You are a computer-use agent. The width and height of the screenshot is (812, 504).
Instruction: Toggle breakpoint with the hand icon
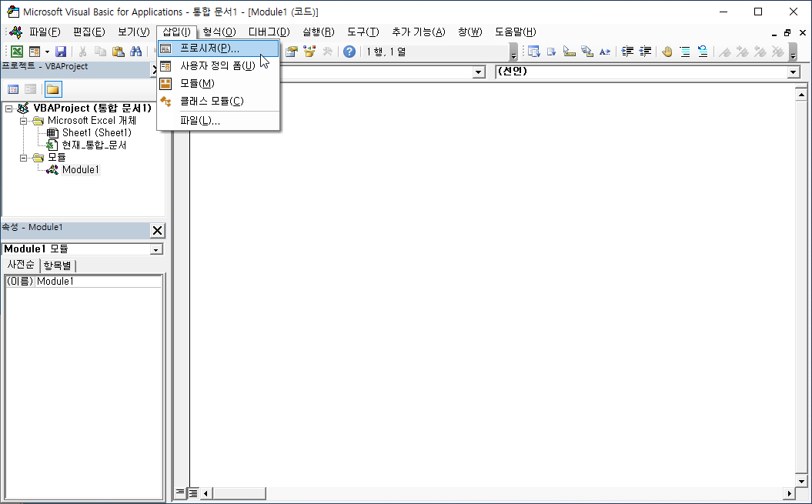pos(667,52)
